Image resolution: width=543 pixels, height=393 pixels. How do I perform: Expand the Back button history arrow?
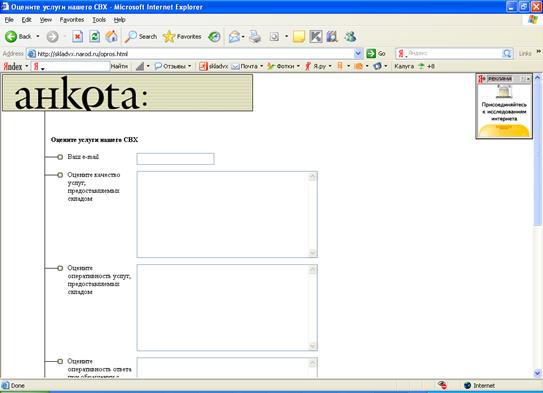[38, 36]
